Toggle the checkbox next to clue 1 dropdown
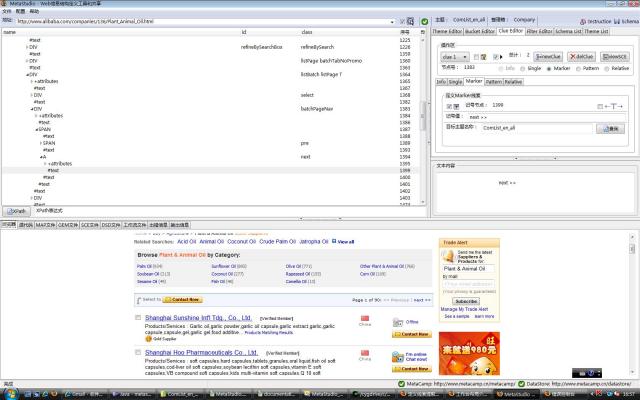 tap(476, 57)
